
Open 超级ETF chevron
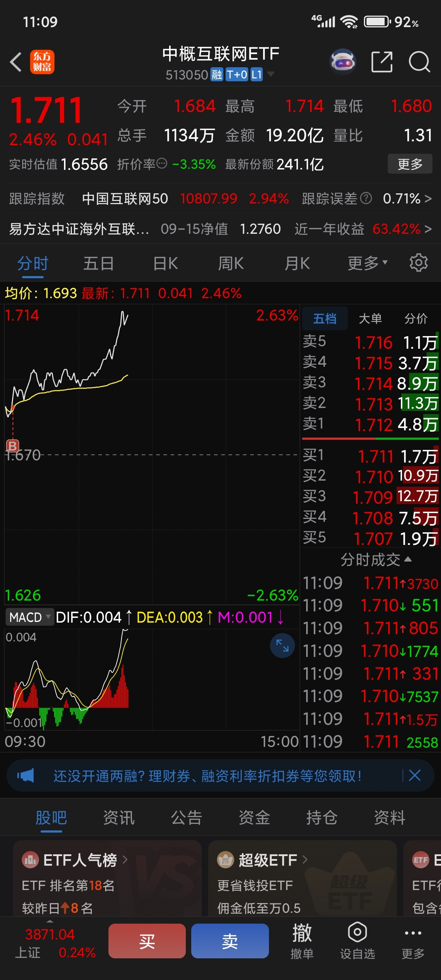(x=305, y=859)
